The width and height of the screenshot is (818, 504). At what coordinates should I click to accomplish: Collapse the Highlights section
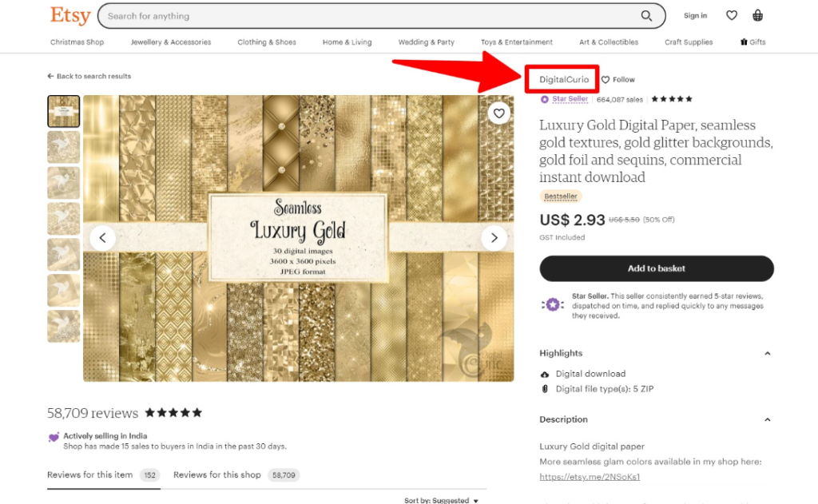pyautogui.click(x=768, y=352)
